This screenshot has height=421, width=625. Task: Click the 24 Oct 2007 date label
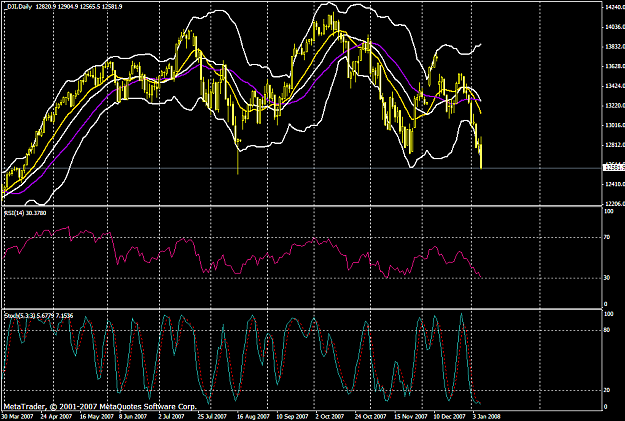coord(371,417)
